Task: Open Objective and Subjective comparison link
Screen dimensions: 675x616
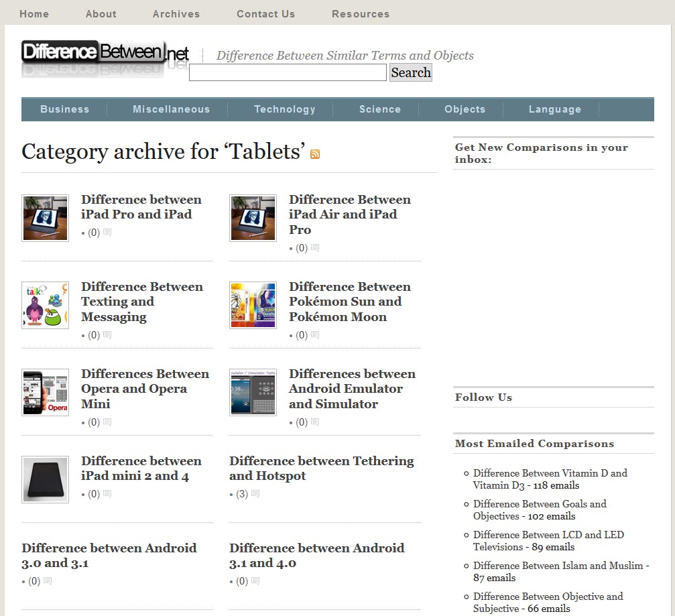Action: click(548, 602)
